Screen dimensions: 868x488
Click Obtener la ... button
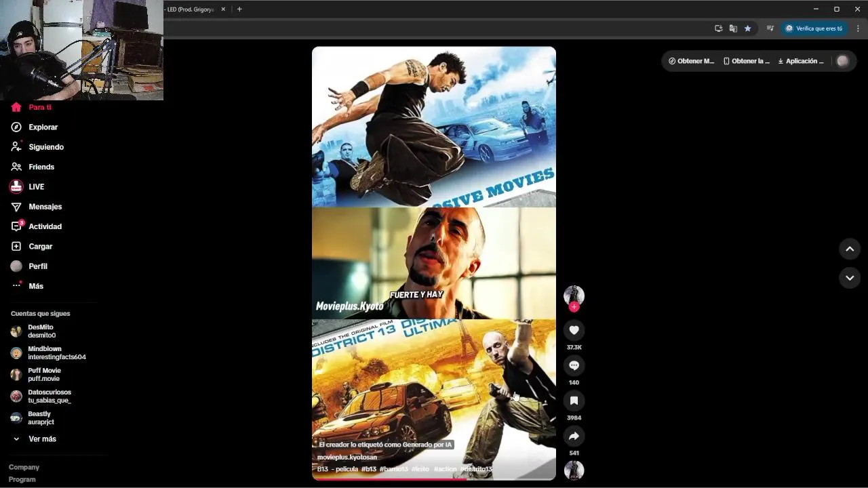point(747,61)
